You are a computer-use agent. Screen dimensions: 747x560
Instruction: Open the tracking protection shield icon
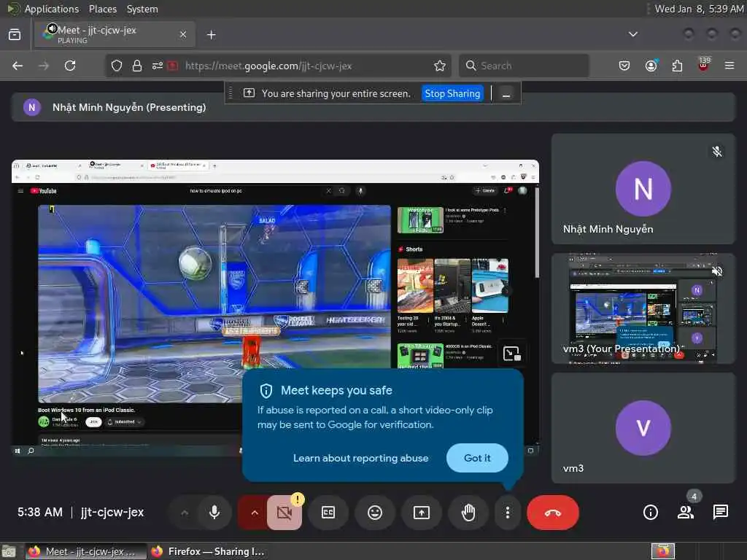116,66
